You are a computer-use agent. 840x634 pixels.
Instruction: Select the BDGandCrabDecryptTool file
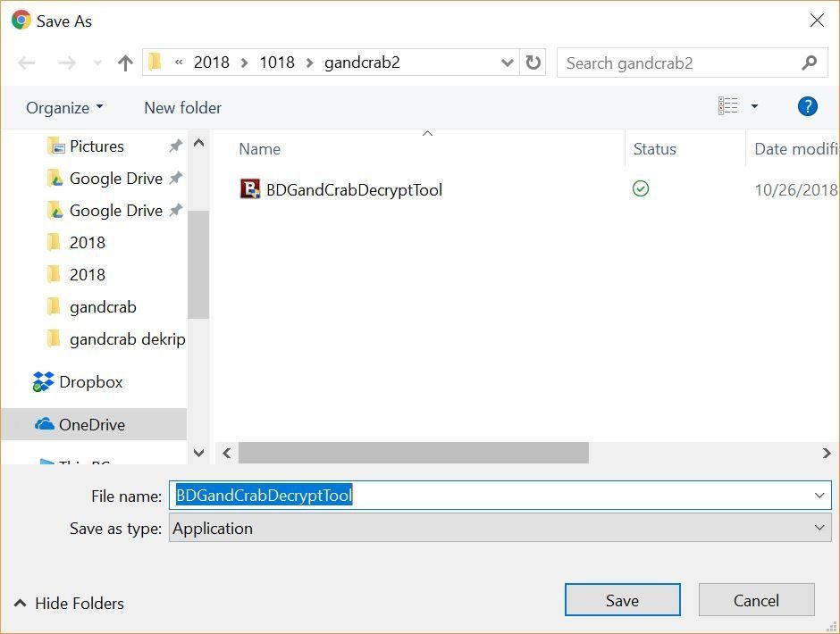354,189
